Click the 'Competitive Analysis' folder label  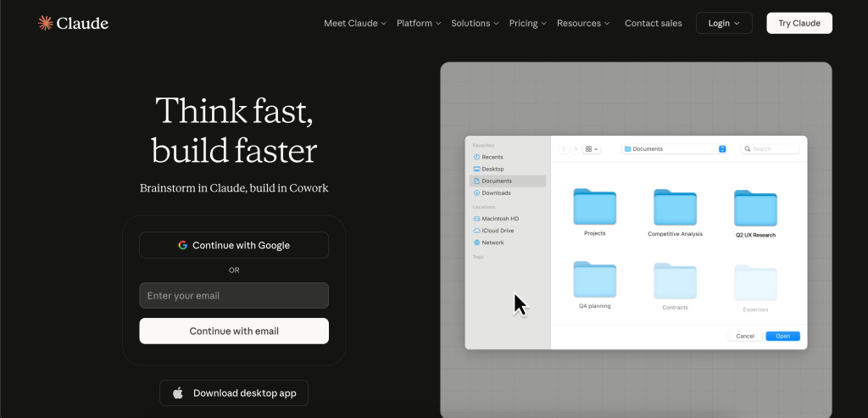[x=675, y=234]
